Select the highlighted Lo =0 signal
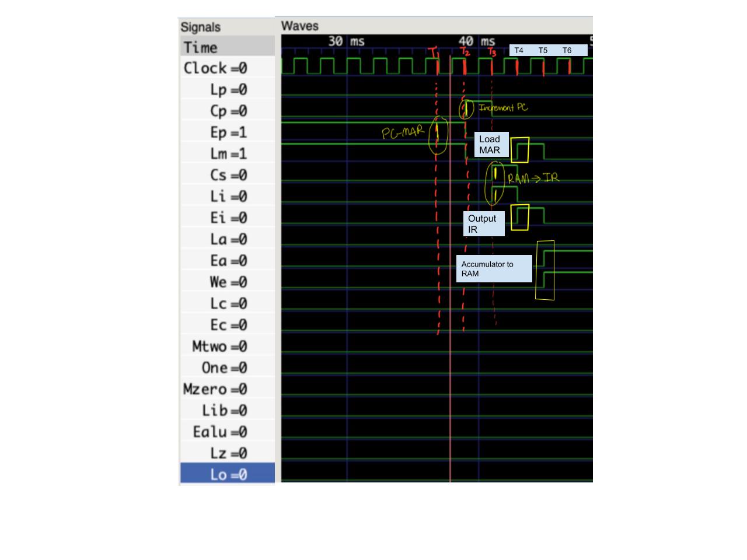The height and width of the screenshot is (560, 747). coord(228,474)
